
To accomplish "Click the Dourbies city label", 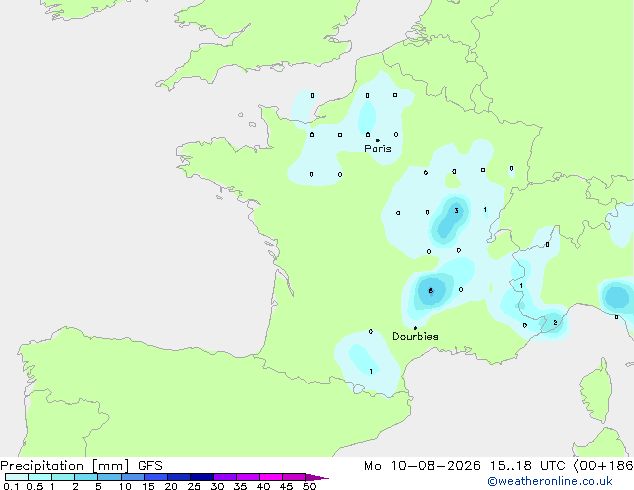I will (x=415, y=336).
